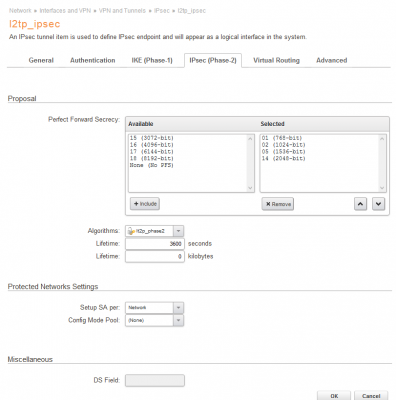
Task: Expand the Setup SA per dropdown
Action: [x=178, y=308]
